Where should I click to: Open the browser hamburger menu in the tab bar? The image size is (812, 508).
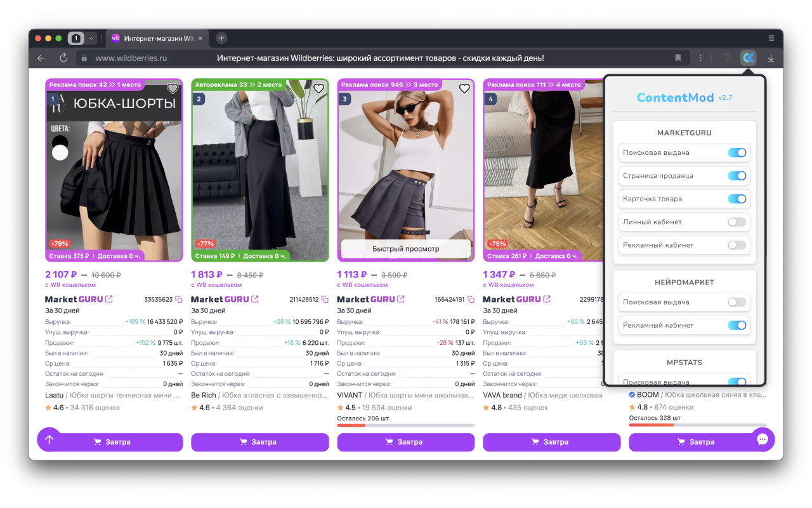point(771,38)
